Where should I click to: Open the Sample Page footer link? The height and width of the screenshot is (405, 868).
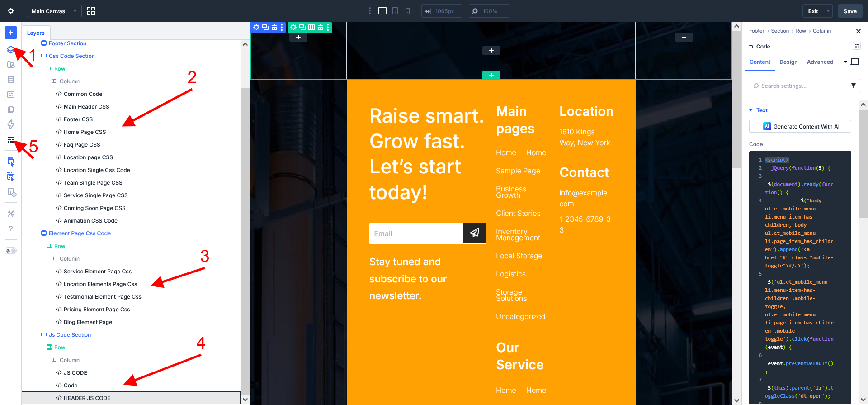(x=518, y=171)
